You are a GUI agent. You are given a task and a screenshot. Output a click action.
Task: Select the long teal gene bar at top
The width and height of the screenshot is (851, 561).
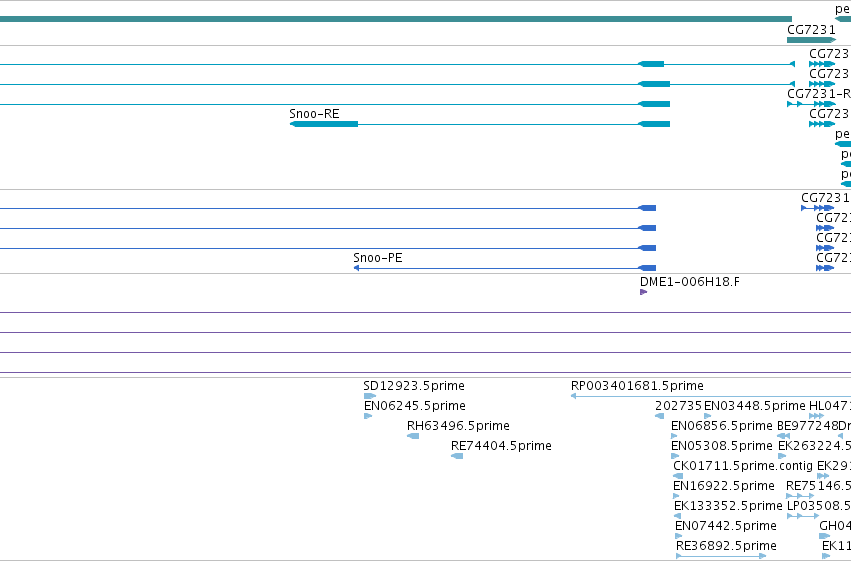396,19
